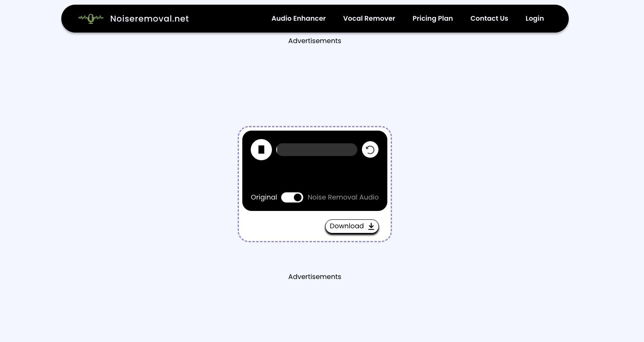Click the circular restart icon on the player
This screenshot has width=644, height=342.
(x=370, y=150)
